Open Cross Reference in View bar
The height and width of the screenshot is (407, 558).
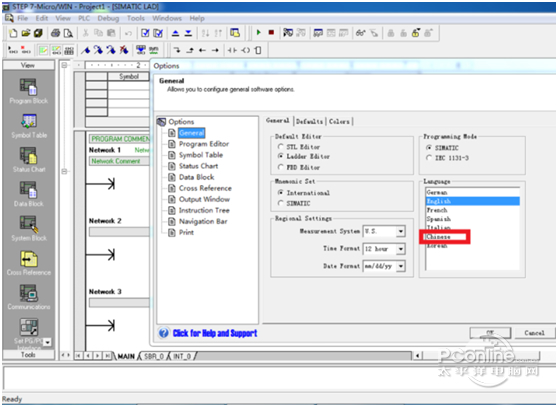pyautogui.click(x=28, y=263)
